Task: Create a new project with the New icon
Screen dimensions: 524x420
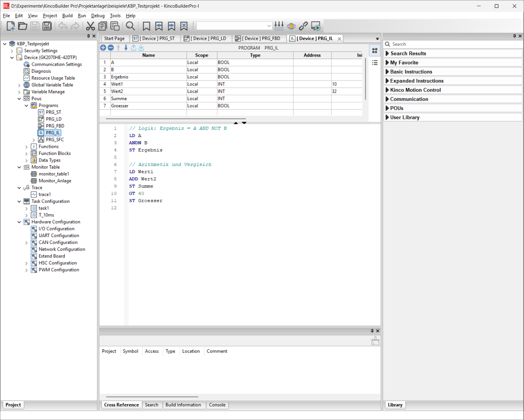Action: point(10,26)
